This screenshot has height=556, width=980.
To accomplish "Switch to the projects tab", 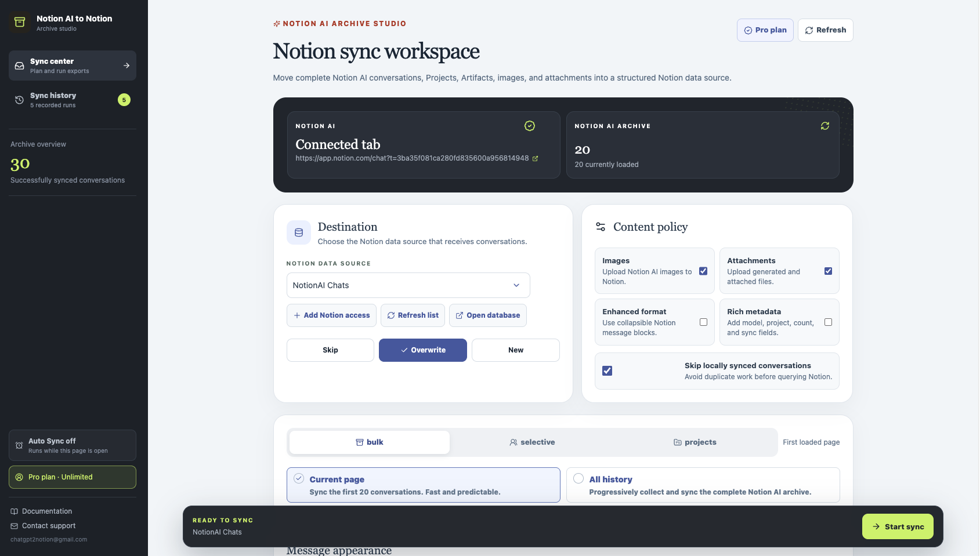I will click(695, 442).
